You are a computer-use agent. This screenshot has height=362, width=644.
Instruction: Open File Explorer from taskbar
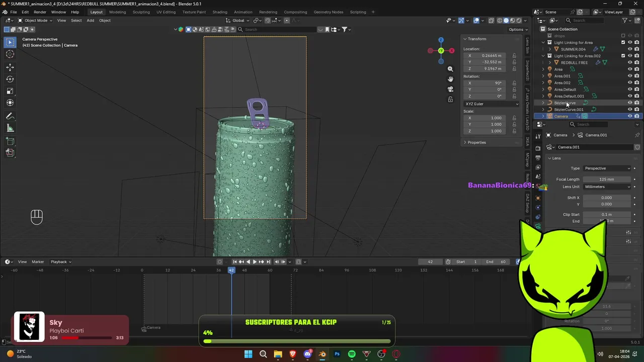(278, 354)
